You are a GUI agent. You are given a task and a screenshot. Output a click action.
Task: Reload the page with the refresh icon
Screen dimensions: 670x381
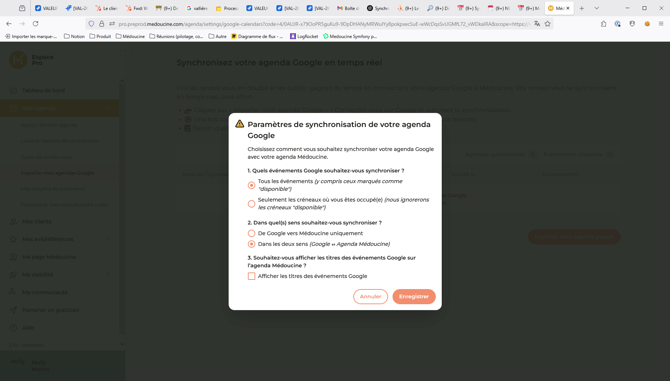(x=35, y=24)
